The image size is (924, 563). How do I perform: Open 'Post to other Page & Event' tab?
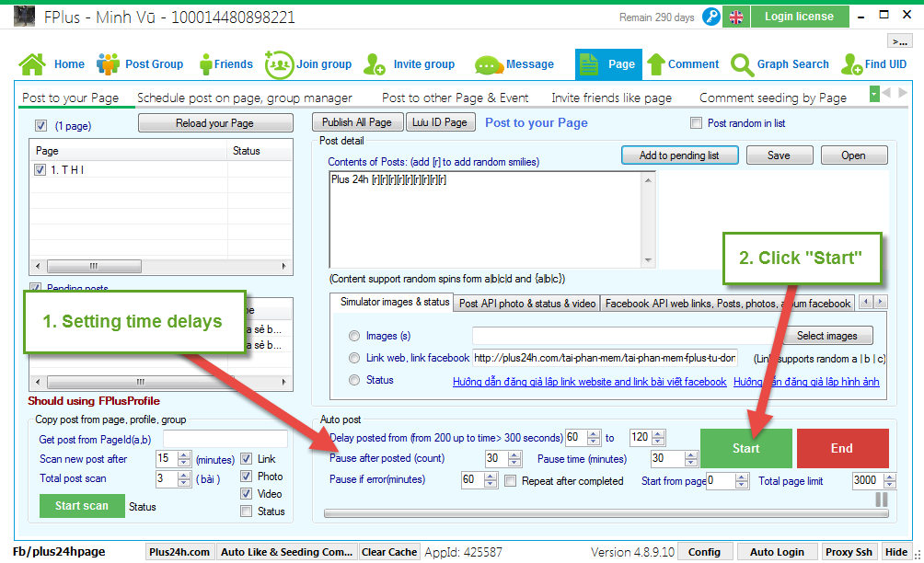tap(455, 98)
